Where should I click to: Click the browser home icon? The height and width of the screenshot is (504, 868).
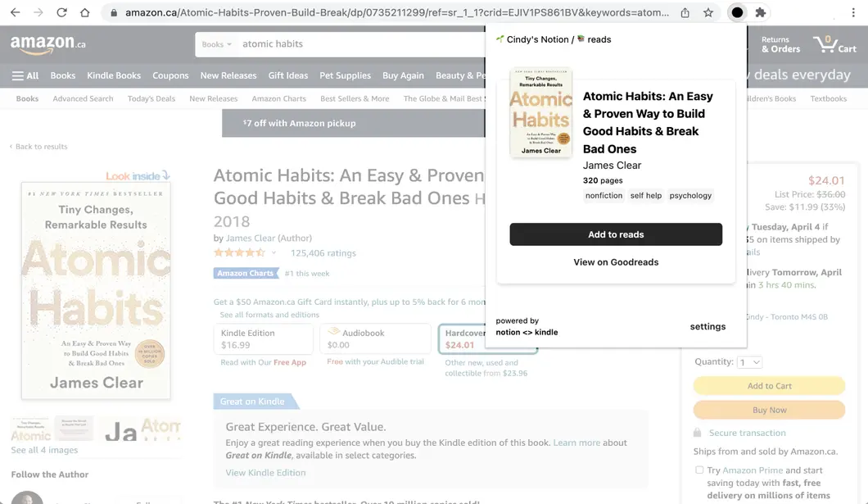(85, 13)
